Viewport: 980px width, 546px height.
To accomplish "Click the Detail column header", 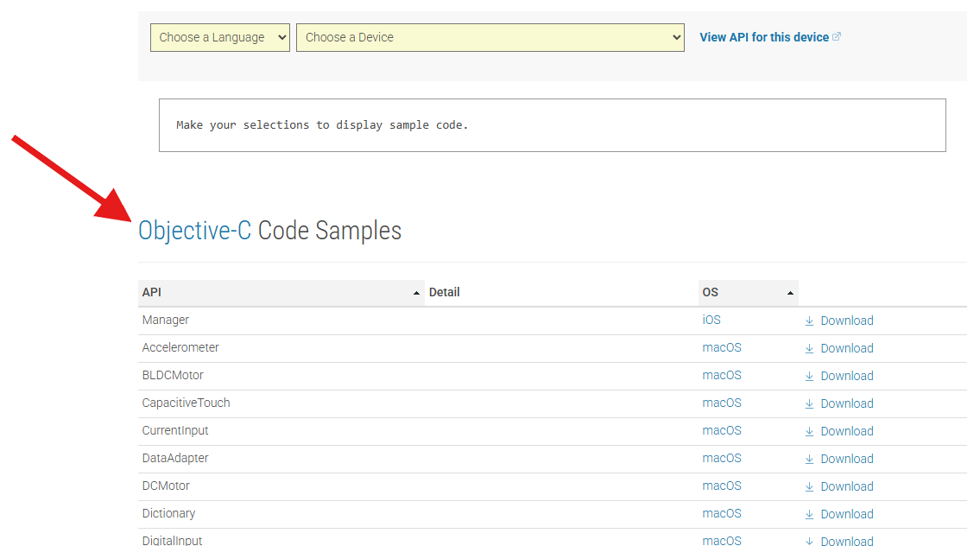I will tap(445, 293).
